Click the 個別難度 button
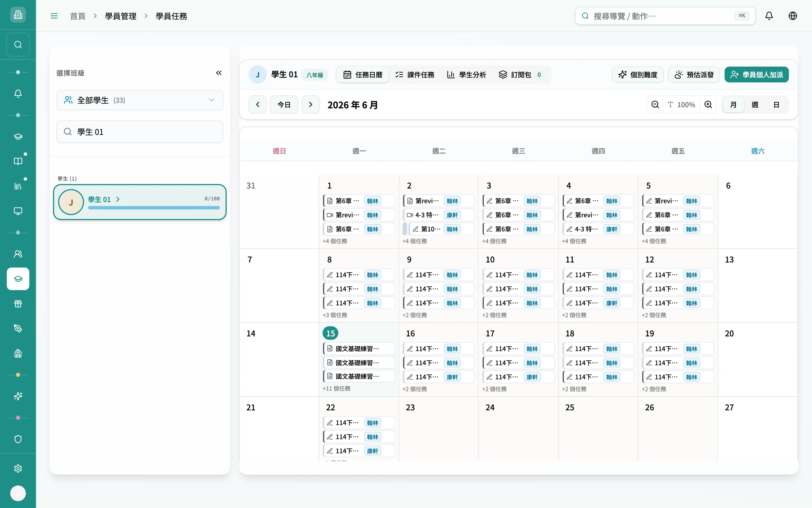This screenshot has width=812, height=508. coord(637,75)
